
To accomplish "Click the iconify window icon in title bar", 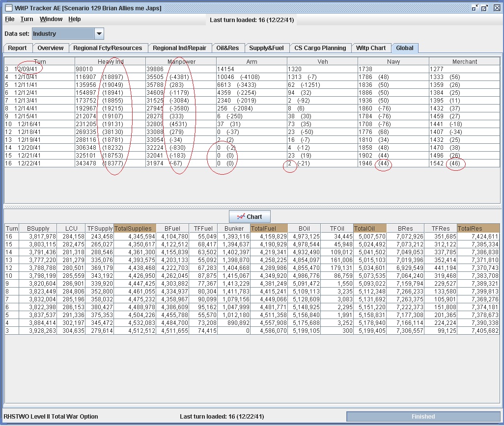I will (x=475, y=8).
